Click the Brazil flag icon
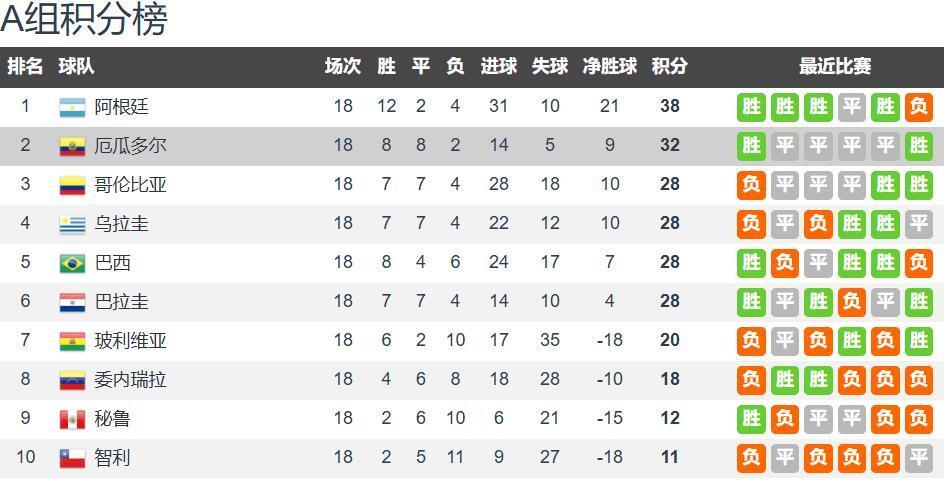This screenshot has height=481, width=944. point(72,263)
